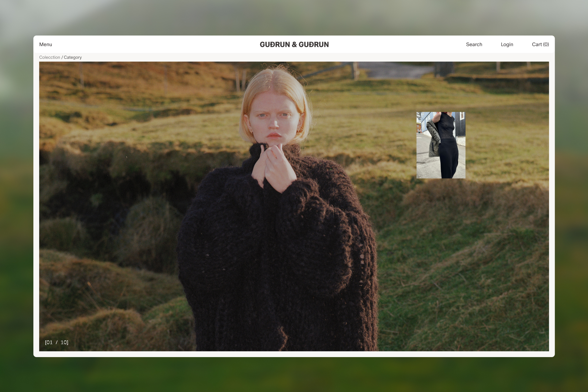Click the GUÐRUN & GUÐRUN logo

click(x=294, y=44)
